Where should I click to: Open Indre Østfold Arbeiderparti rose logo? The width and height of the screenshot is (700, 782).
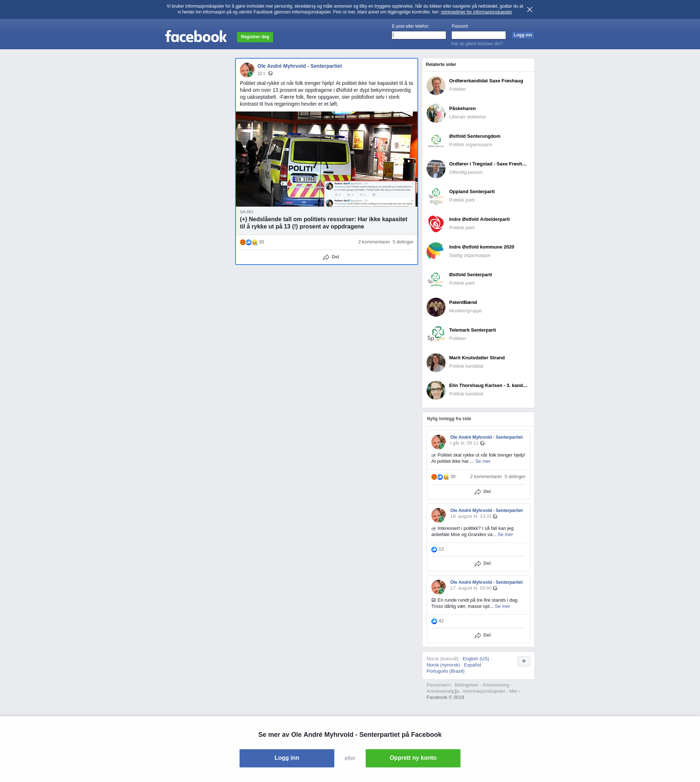pos(436,224)
